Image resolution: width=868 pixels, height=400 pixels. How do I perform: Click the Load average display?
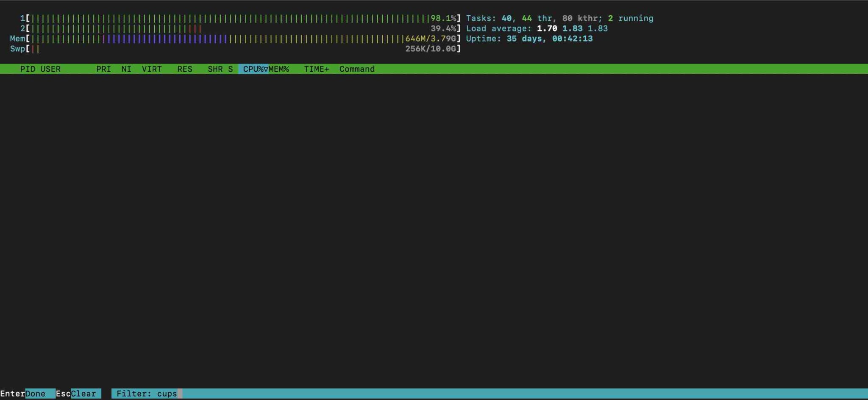tap(536, 28)
